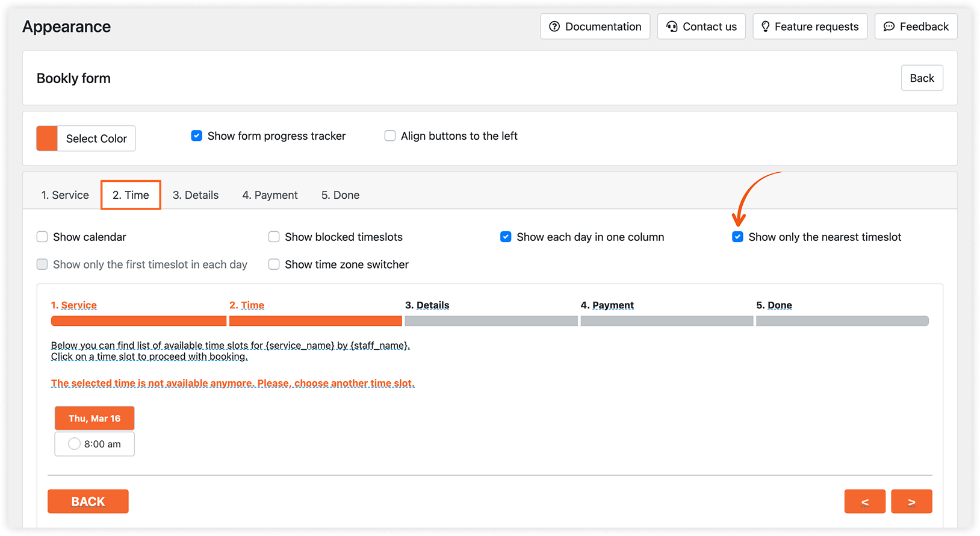Click the gray progress bar under Details

(491, 321)
